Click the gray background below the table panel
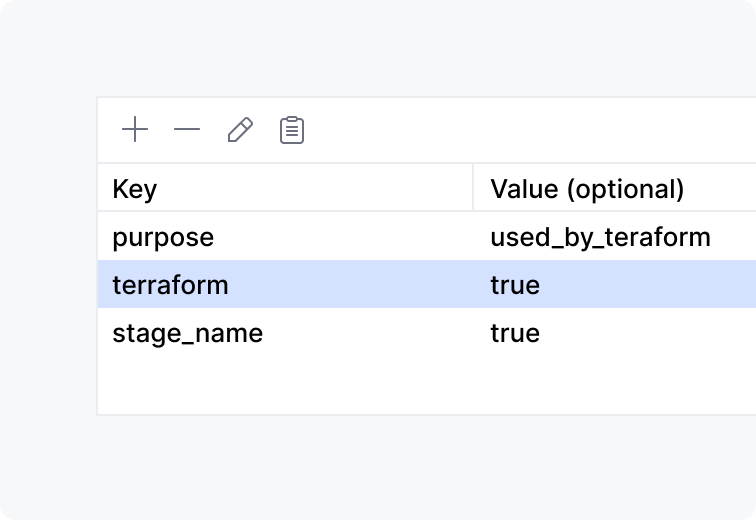Viewport: 756px width, 520px height. pyautogui.click(x=400, y=465)
